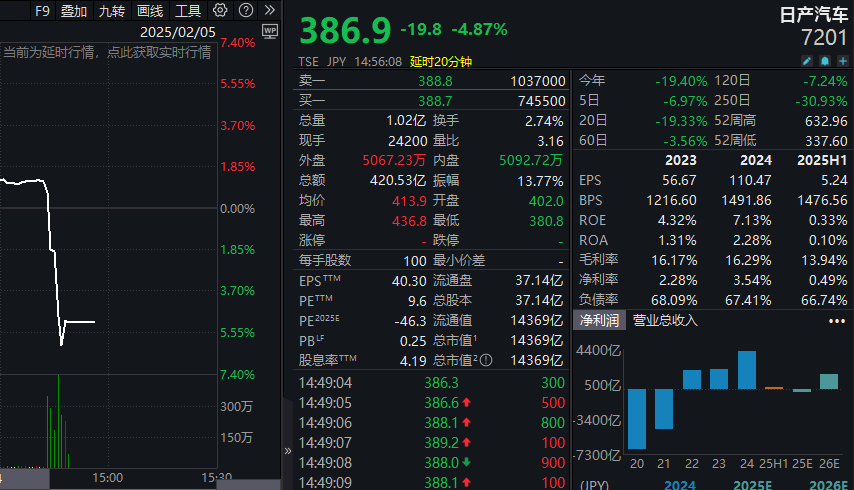Image resolution: width=854 pixels, height=490 pixels.
Task: Click the 总量 value 1.02亿
Action: [406, 121]
